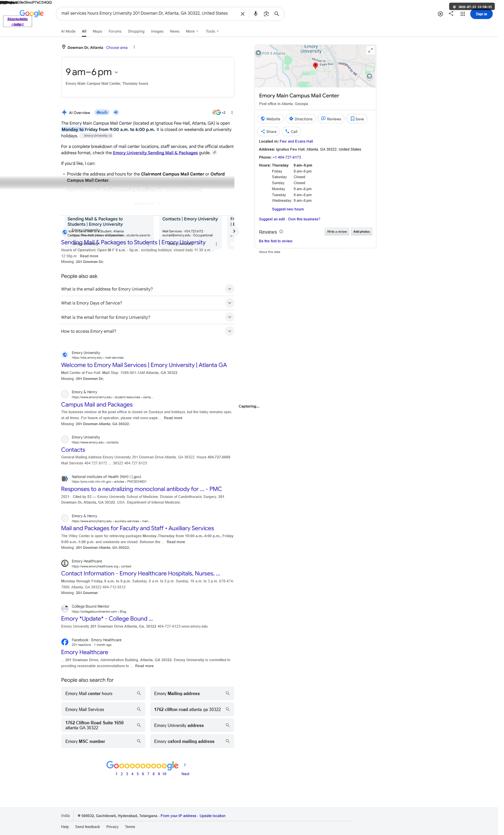Select the "Emory Mail center hours" suggestion chip
The height and width of the screenshot is (835, 504).
pos(103,693)
